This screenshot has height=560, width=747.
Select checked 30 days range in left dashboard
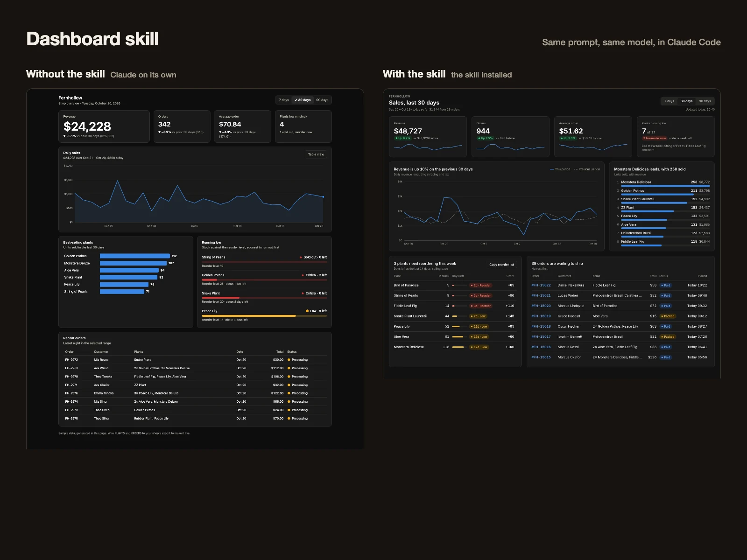(303, 100)
